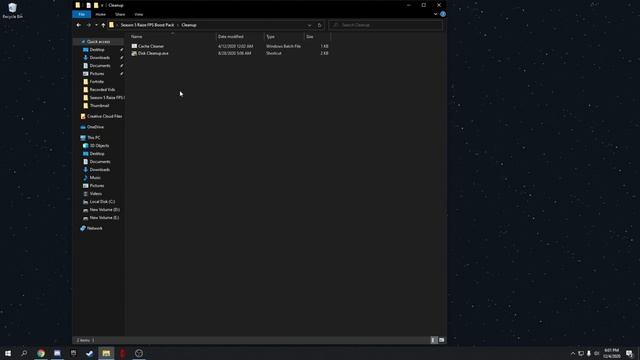Open the View ribbon tab
Screen dimensions: 640x360
click(x=139, y=14)
